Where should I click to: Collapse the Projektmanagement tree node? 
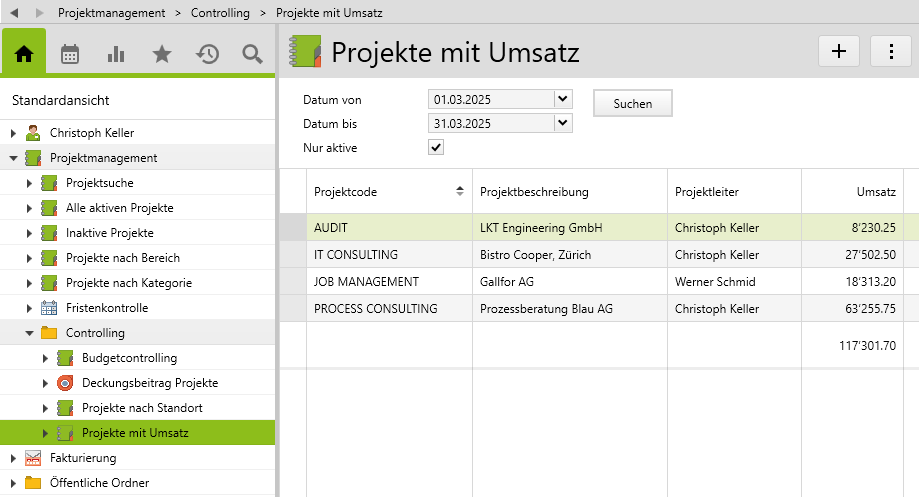13,158
